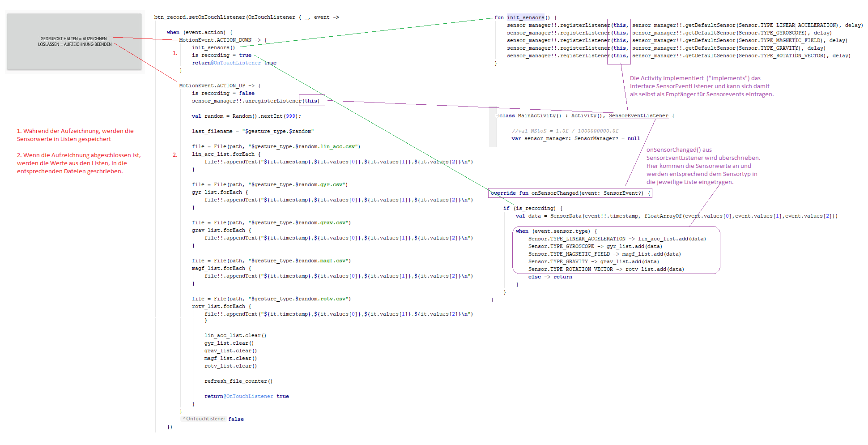
Task: Click the branch adding data to lin_acc_list
Action: tap(617, 239)
